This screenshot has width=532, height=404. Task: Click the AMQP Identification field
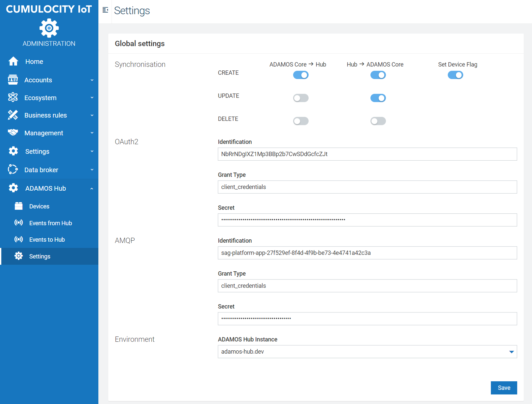(x=367, y=253)
